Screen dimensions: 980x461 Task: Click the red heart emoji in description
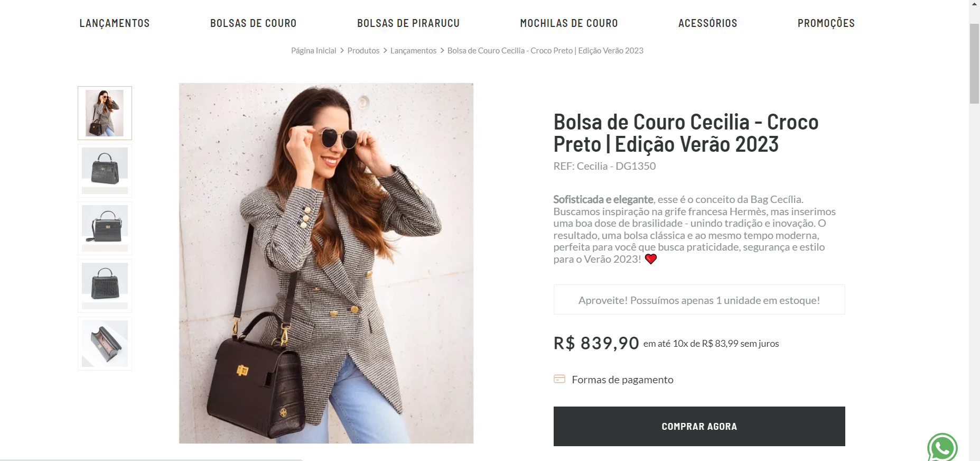pos(651,259)
